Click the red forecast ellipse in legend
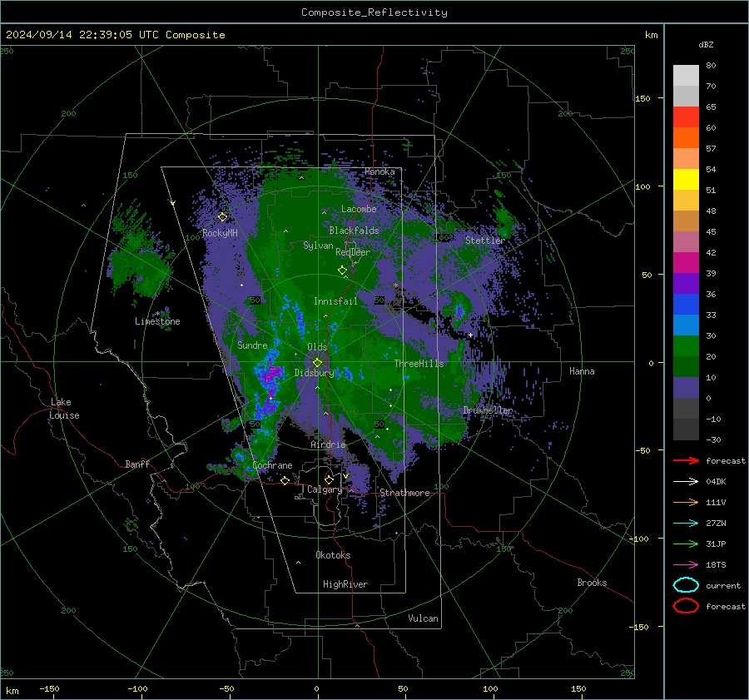This screenshot has width=749, height=700. (686, 606)
